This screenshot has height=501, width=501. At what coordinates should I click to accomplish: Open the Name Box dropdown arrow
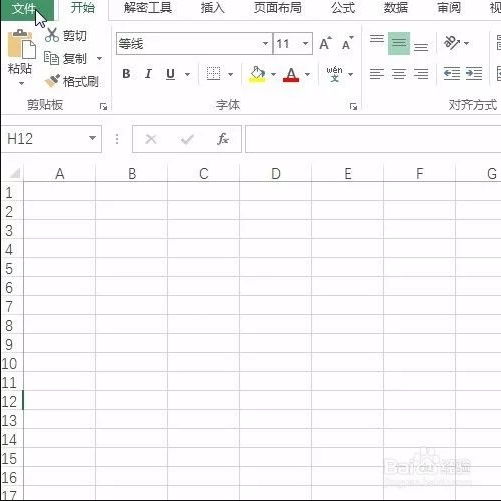[92, 138]
